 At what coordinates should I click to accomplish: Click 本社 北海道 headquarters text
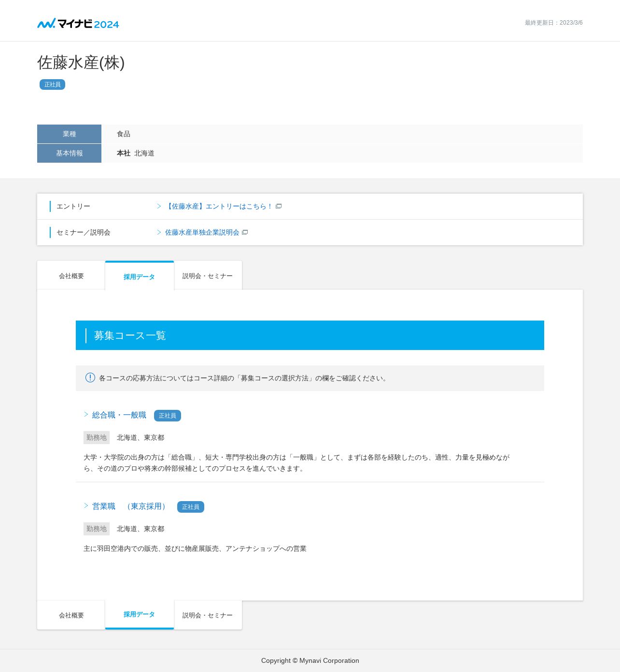pos(136,153)
